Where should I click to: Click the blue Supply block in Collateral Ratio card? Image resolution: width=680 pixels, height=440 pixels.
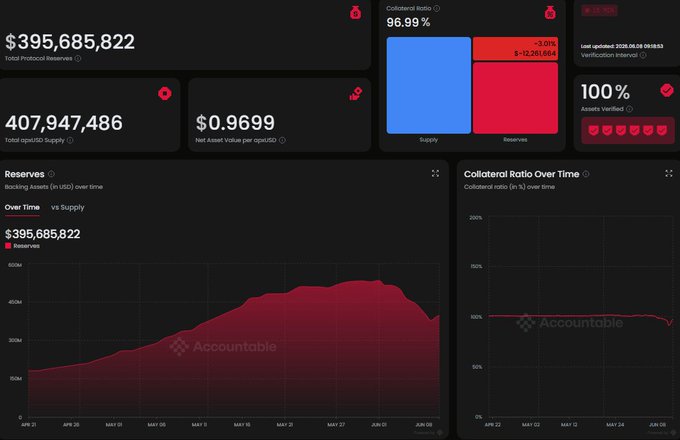428,85
